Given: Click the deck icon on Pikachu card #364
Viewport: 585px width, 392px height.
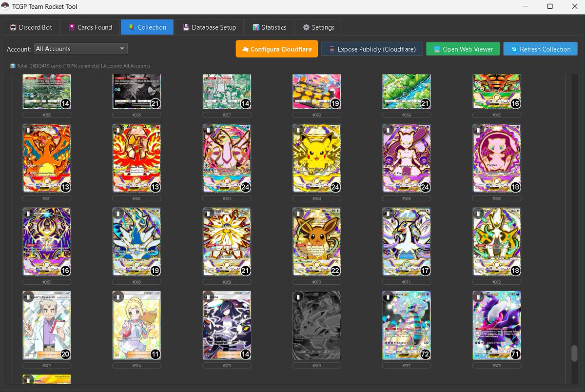Looking at the screenshot, I should (x=298, y=130).
